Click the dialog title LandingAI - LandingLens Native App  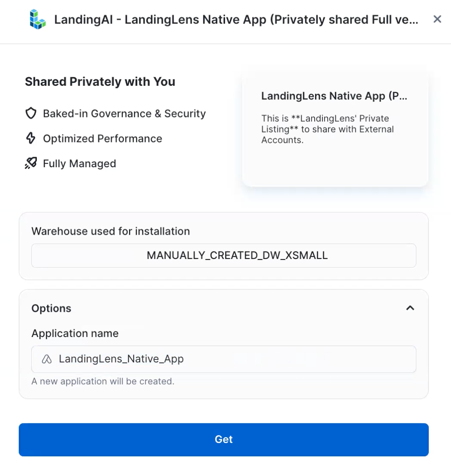(x=236, y=20)
